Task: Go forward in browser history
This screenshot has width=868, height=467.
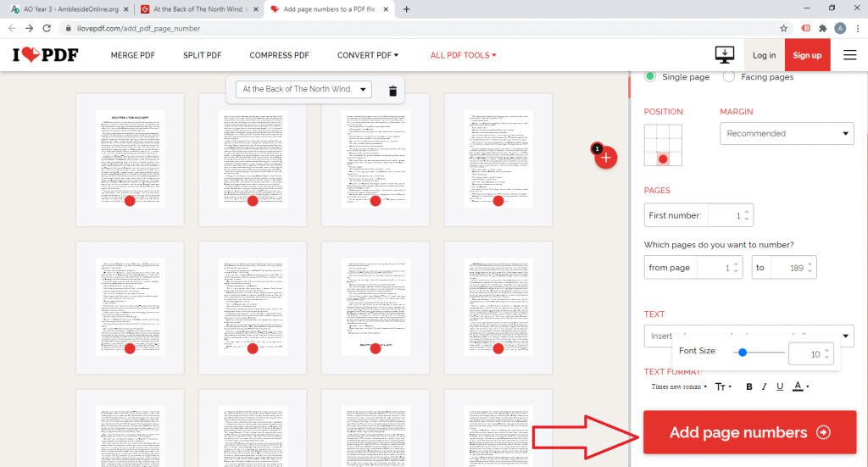Action: (30, 28)
